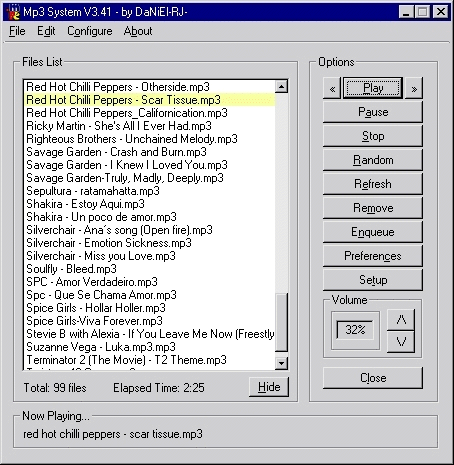This screenshot has height=465, width=454.
Task: Click the 'Total: 99 files' status text
Action: 55,388
